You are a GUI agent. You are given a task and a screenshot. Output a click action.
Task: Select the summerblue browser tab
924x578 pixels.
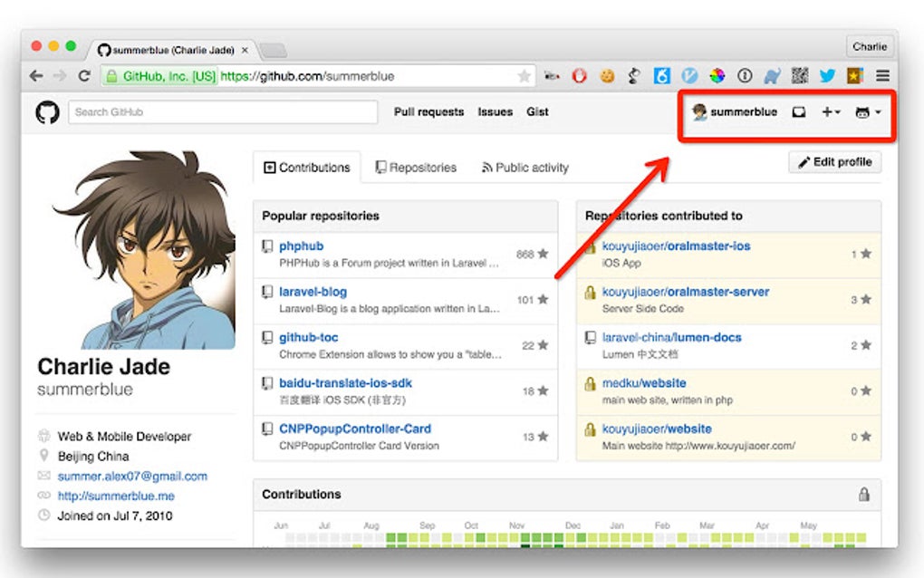pos(172,50)
